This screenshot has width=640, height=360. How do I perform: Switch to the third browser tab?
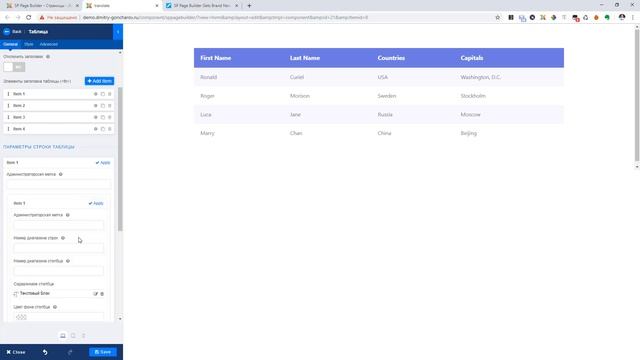coord(202,6)
